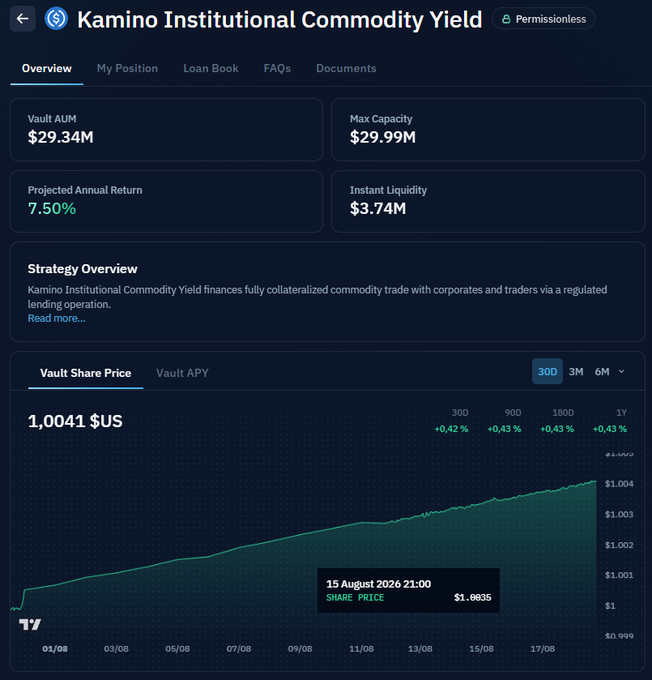Click the 01/08 date on chart axis

point(55,649)
